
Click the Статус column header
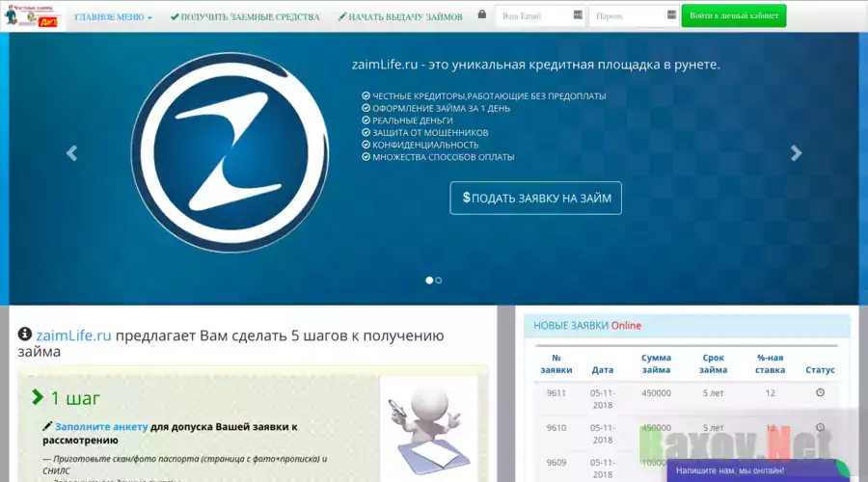[x=820, y=369]
